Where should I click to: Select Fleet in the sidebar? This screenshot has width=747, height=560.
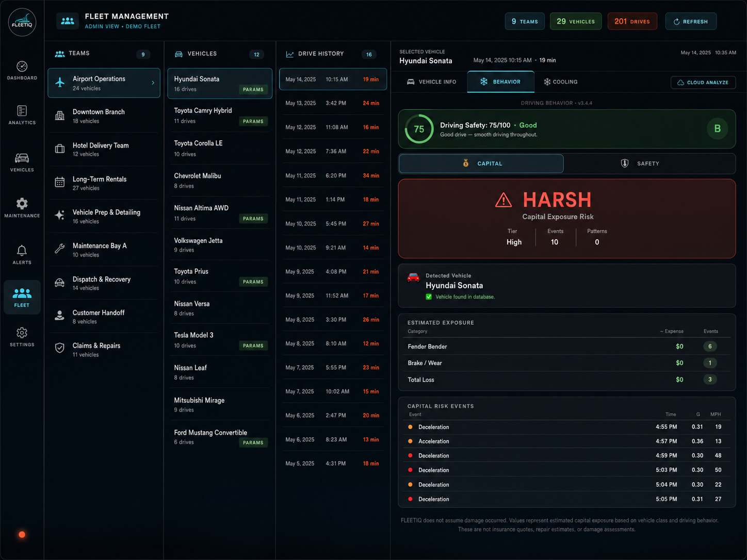pyautogui.click(x=22, y=297)
